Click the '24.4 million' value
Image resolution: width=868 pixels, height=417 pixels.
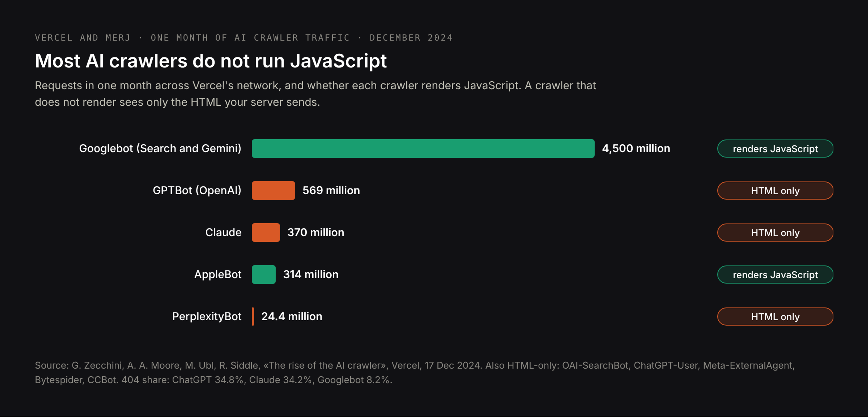[292, 317]
